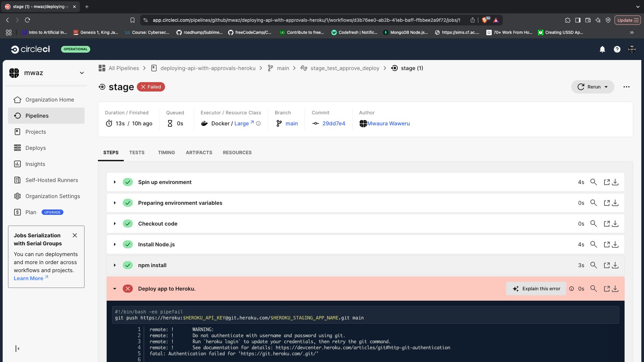Open the Rerun dropdown arrow
Viewport: 644px width, 362px height.
point(606,87)
